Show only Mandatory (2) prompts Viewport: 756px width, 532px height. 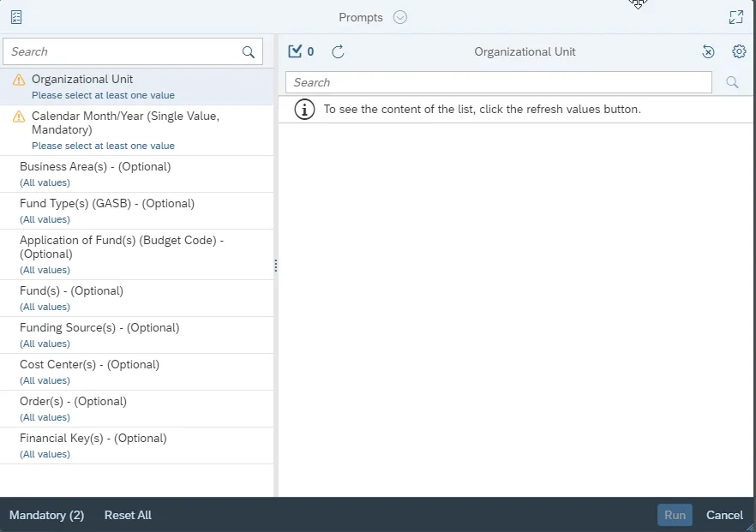(46, 515)
